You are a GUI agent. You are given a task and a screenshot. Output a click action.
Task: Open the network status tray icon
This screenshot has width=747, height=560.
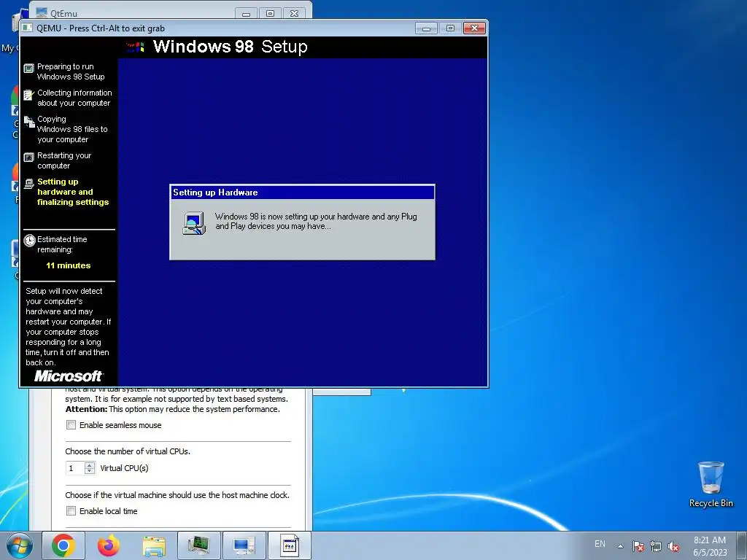656,546
